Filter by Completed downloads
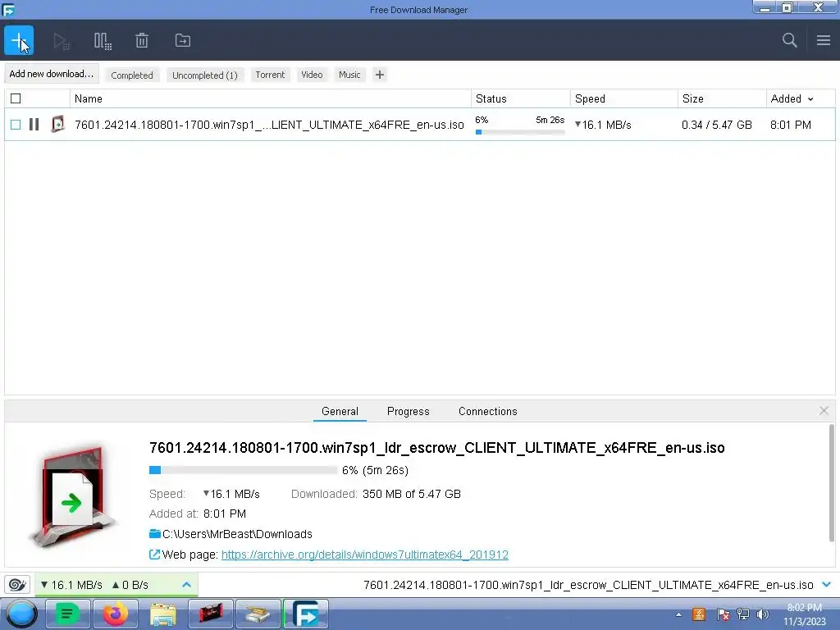This screenshot has width=840, height=630. pyautogui.click(x=132, y=75)
